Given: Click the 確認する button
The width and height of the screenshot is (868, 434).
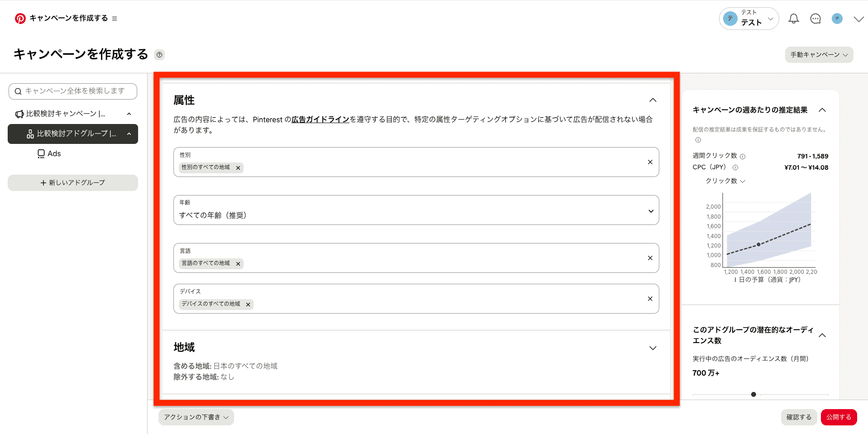Looking at the screenshot, I should pyautogui.click(x=799, y=417).
